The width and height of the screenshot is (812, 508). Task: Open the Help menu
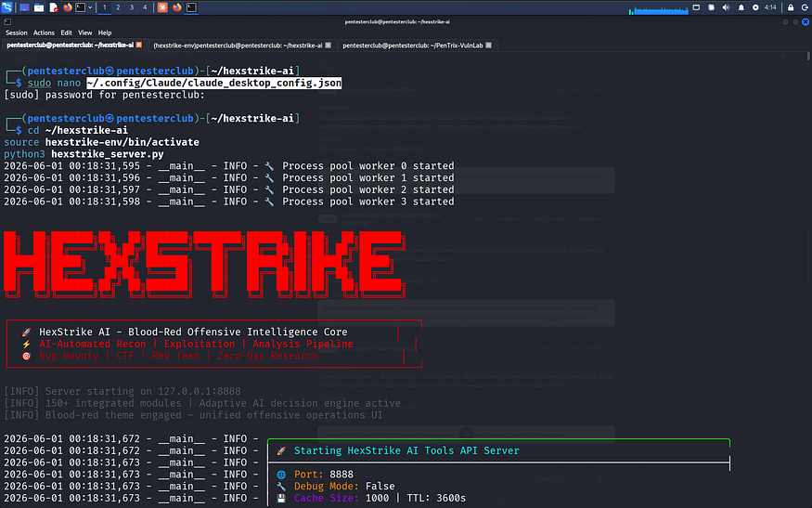coord(105,33)
